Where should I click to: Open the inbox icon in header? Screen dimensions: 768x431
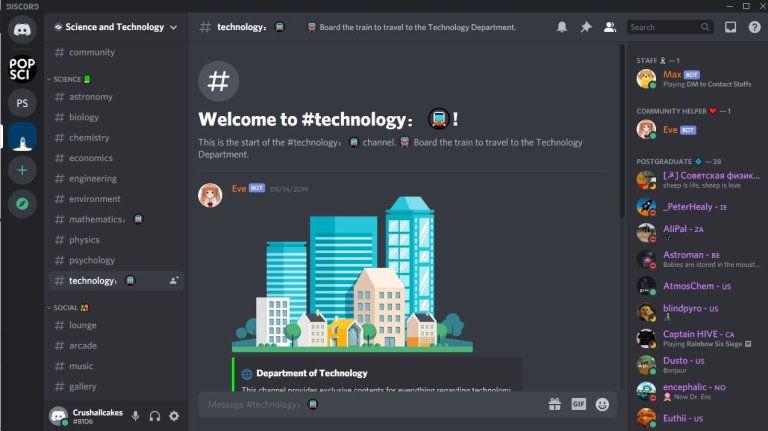click(730, 27)
